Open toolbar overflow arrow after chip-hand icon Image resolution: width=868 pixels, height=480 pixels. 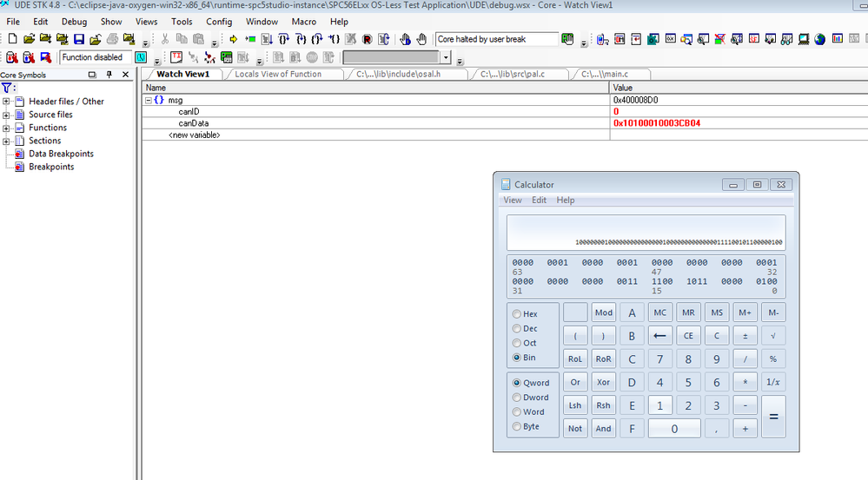coord(584,43)
